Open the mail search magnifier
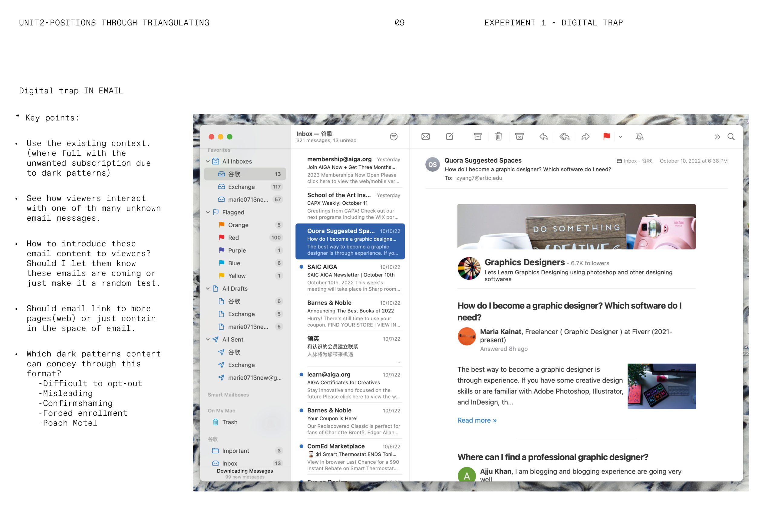Screen dimensions: 775x532 (731, 137)
